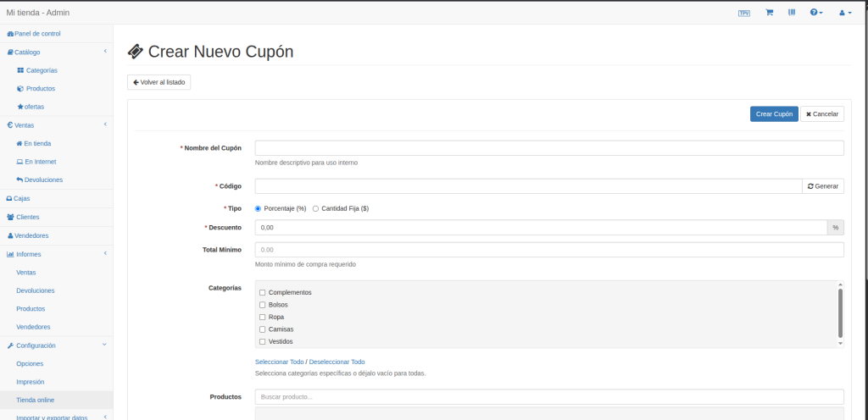This screenshot has width=868, height=420.
Task: Open Opciones under Configuración
Action: (x=30, y=363)
